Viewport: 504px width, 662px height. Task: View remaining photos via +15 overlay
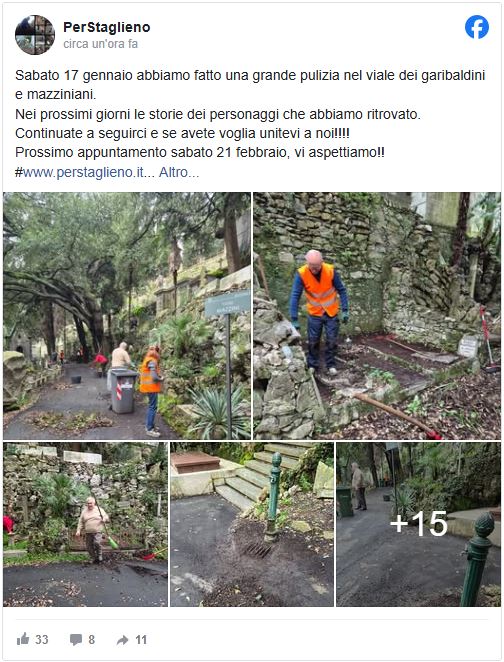(418, 524)
